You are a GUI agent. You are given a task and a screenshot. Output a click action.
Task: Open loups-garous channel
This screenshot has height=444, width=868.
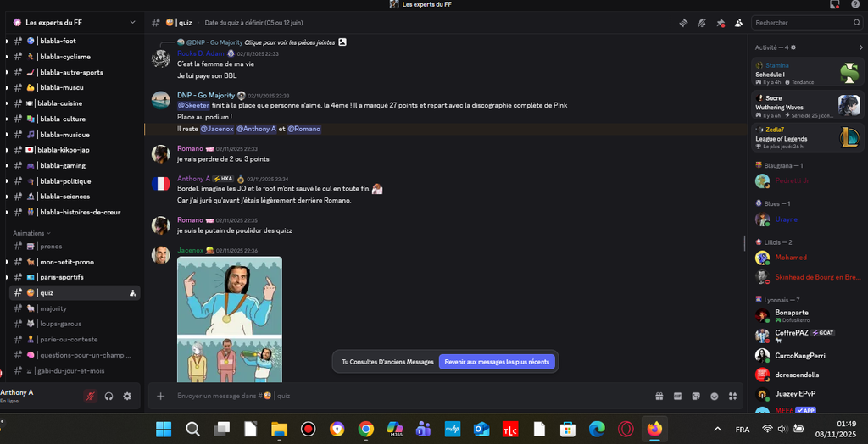(x=75, y=324)
